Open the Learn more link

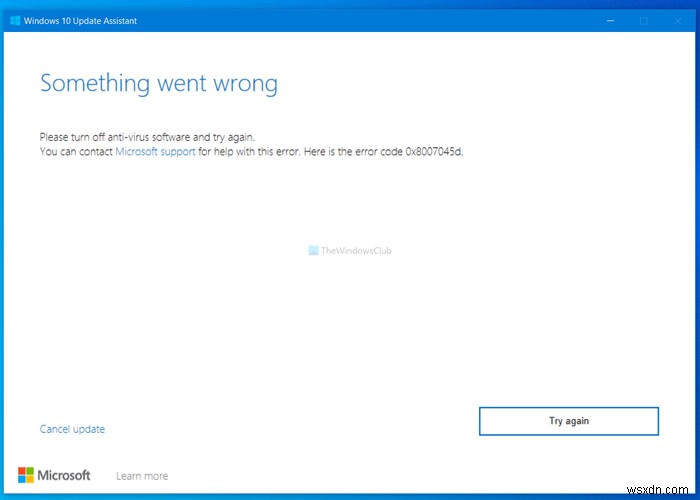142,476
